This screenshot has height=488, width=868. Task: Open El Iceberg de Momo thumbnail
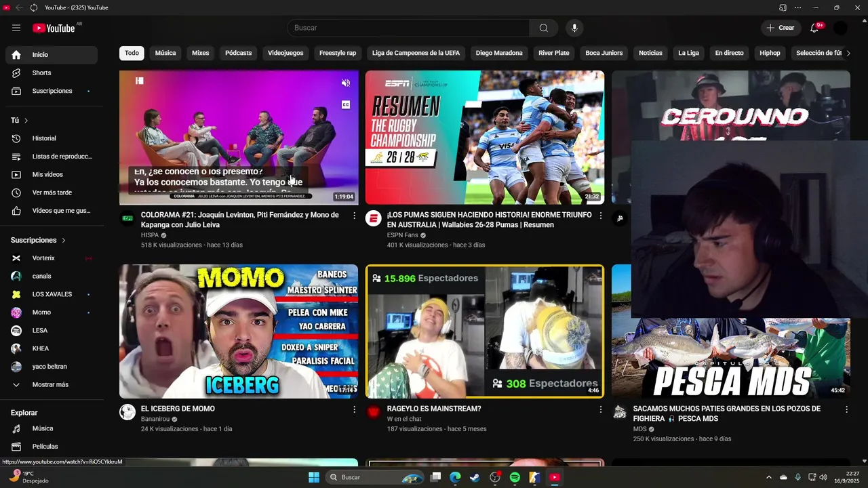(239, 331)
